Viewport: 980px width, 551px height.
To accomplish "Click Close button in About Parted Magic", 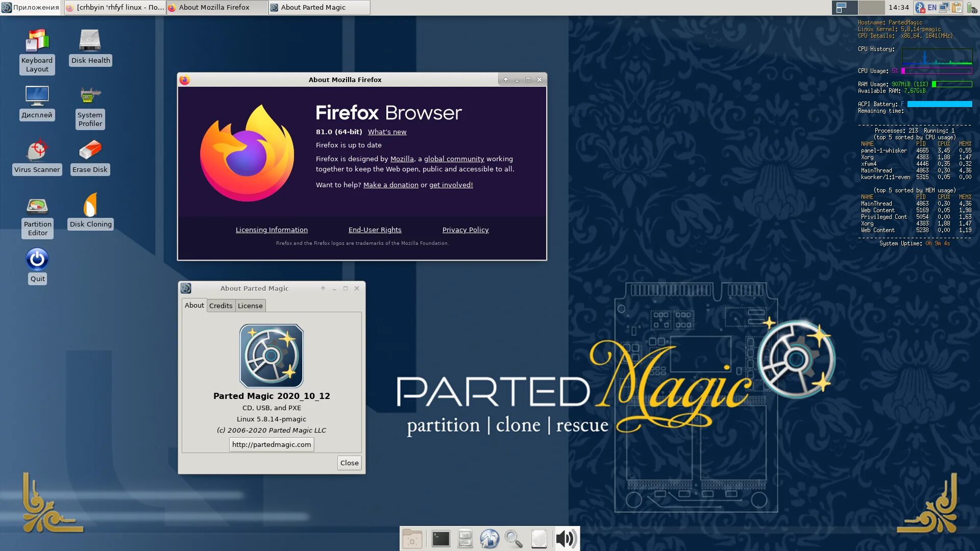I will [349, 463].
